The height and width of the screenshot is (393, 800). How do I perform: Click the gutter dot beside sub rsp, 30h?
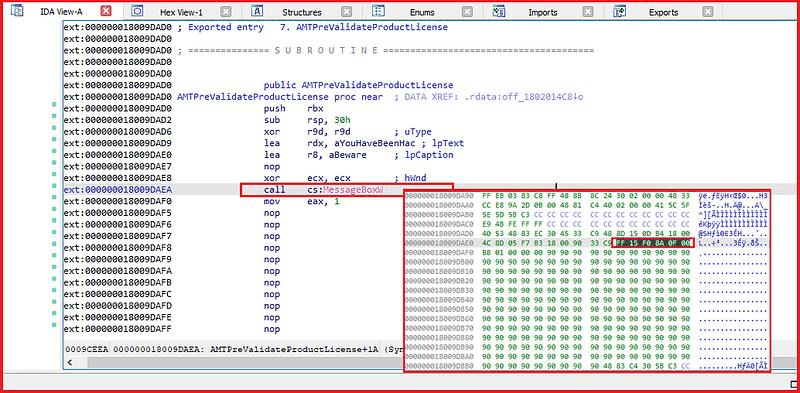coord(54,116)
